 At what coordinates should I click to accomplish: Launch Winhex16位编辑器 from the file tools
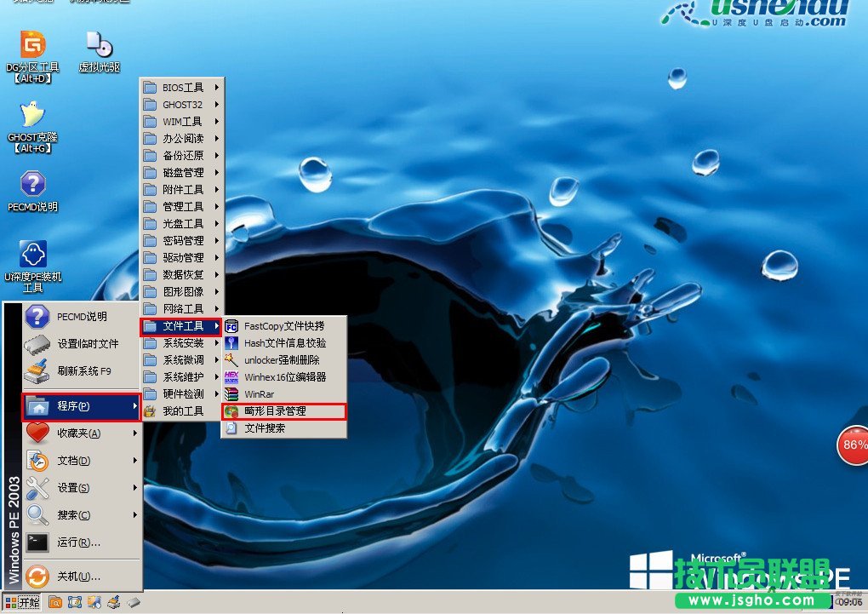pyautogui.click(x=284, y=376)
